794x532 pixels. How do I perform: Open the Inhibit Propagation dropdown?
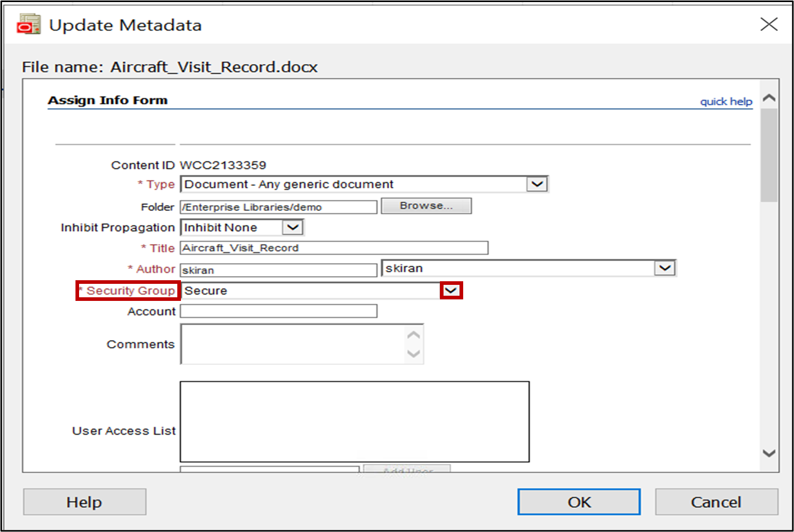(293, 227)
